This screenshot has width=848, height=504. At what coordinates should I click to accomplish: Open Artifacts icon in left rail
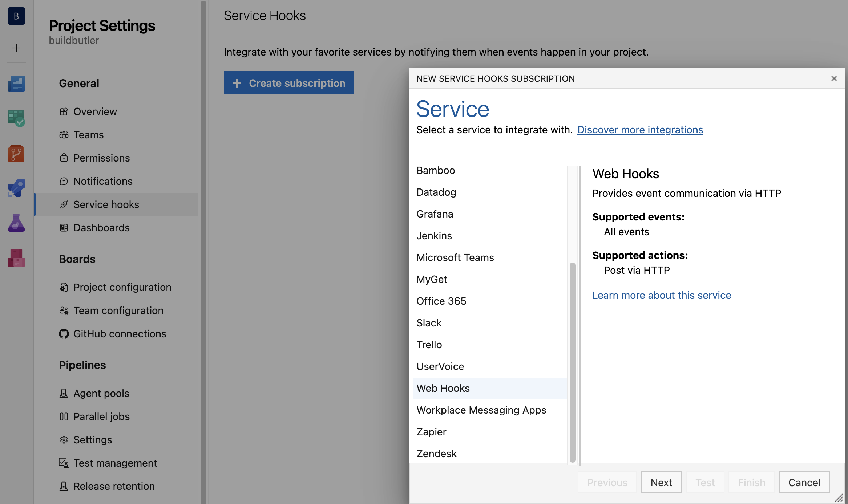16,258
